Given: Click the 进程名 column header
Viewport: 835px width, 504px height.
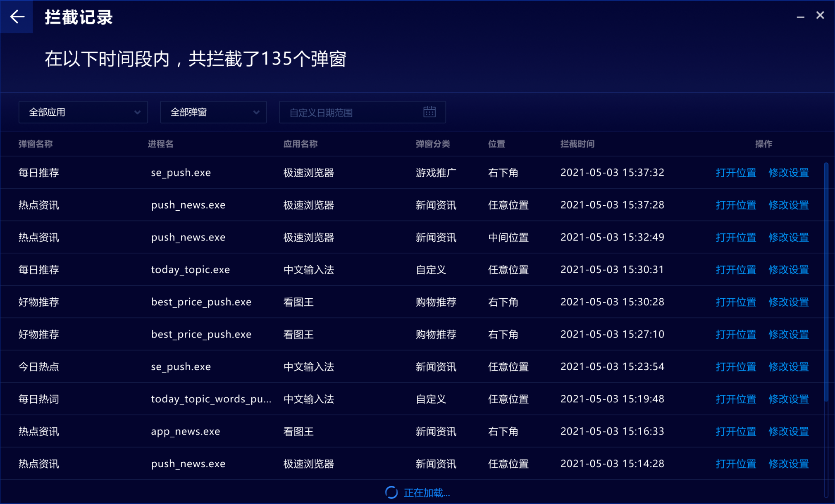Looking at the screenshot, I should [x=161, y=144].
